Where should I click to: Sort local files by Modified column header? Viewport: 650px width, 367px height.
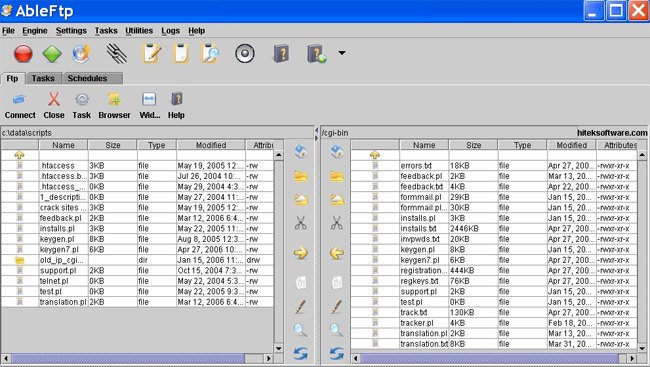click(211, 145)
